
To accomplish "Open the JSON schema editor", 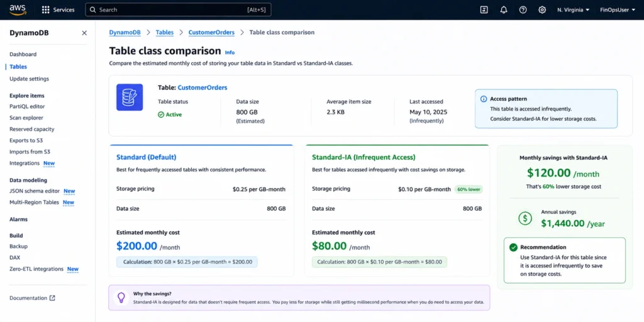I will 35,191.
